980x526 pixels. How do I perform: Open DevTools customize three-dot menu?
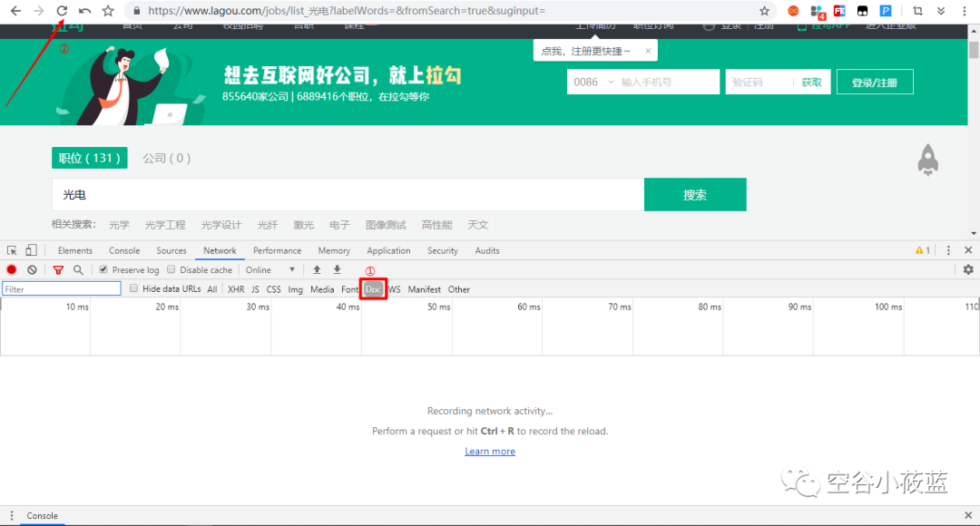coord(948,250)
